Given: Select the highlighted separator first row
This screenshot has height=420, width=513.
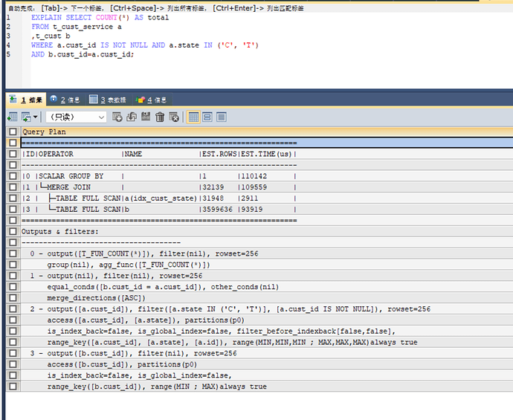Looking at the screenshot, I should pyautogui.click(x=267, y=143).
